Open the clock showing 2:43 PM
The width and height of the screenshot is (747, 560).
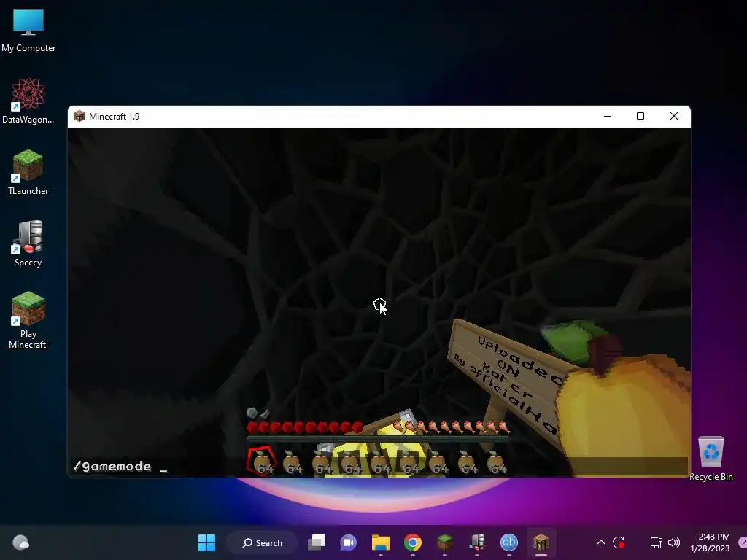pos(710,542)
